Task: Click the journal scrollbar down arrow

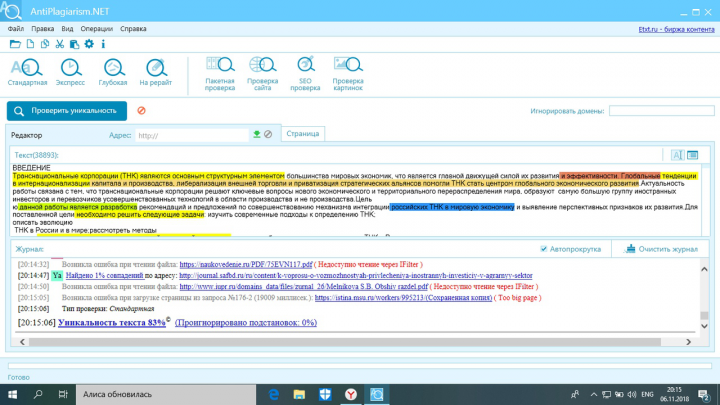Action: point(704,326)
